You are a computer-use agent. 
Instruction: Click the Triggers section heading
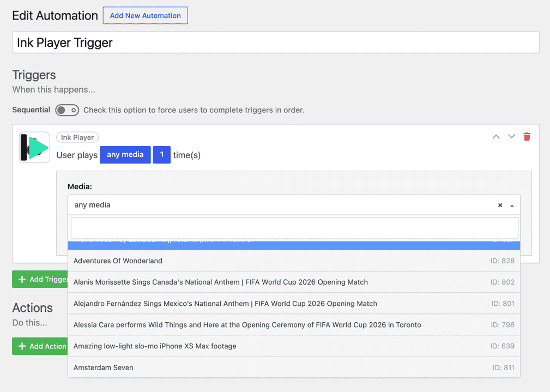pos(34,75)
